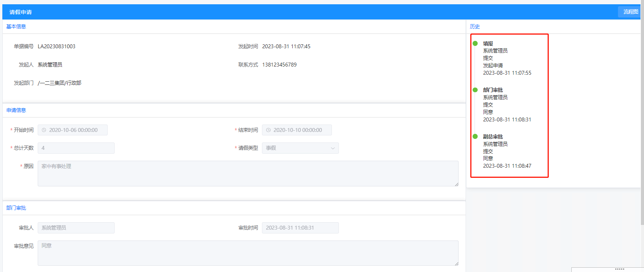Image resolution: width=644 pixels, height=272 pixels.
Task: Click the 总计天数 input showing 4
Action: [76, 148]
